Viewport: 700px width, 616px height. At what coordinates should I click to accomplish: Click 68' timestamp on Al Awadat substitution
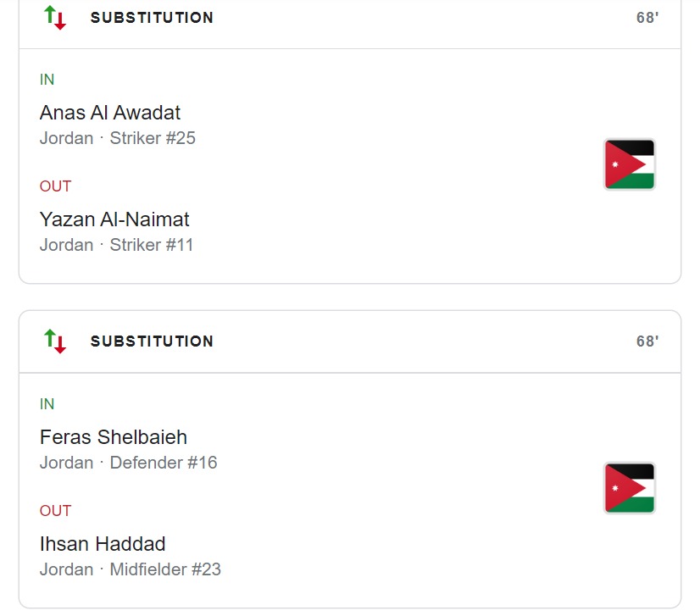pyautogui.click(x=647, y=18)
